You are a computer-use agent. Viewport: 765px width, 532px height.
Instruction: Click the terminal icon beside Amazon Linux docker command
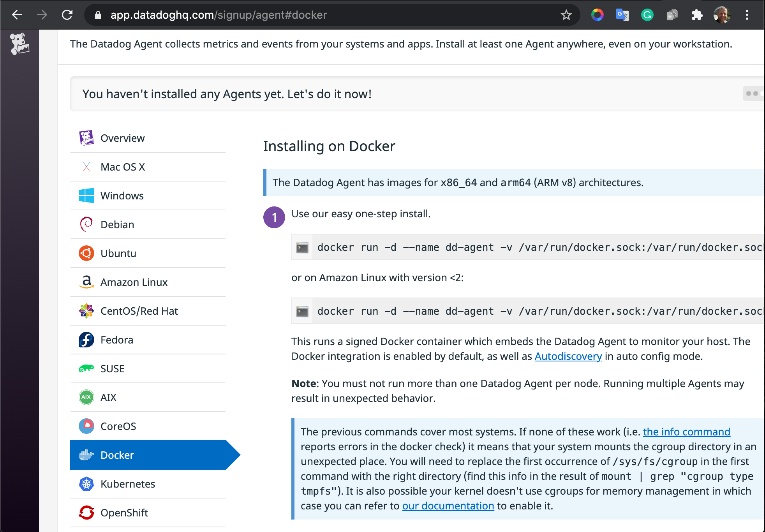[302, 312]
